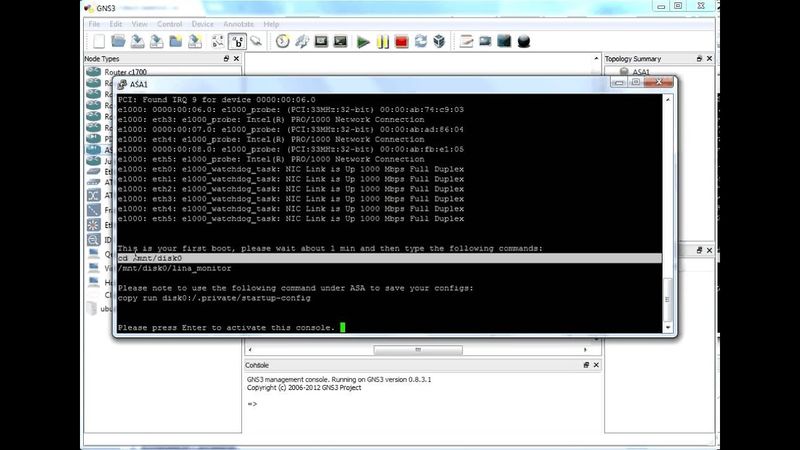
Task: Open the File menu
Action: (x=94, y=24)
